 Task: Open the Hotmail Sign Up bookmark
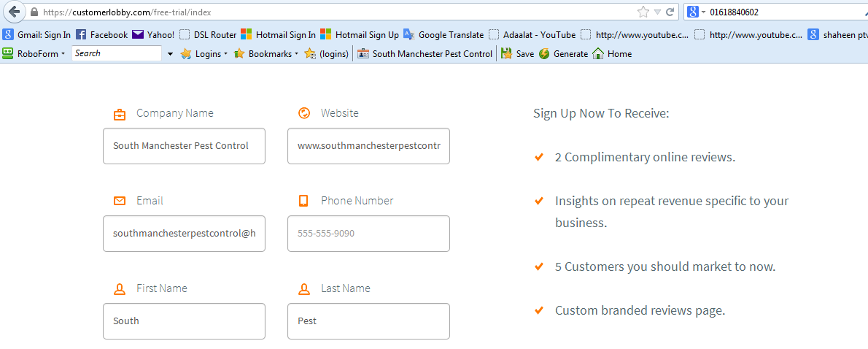[x=360, y=34]
